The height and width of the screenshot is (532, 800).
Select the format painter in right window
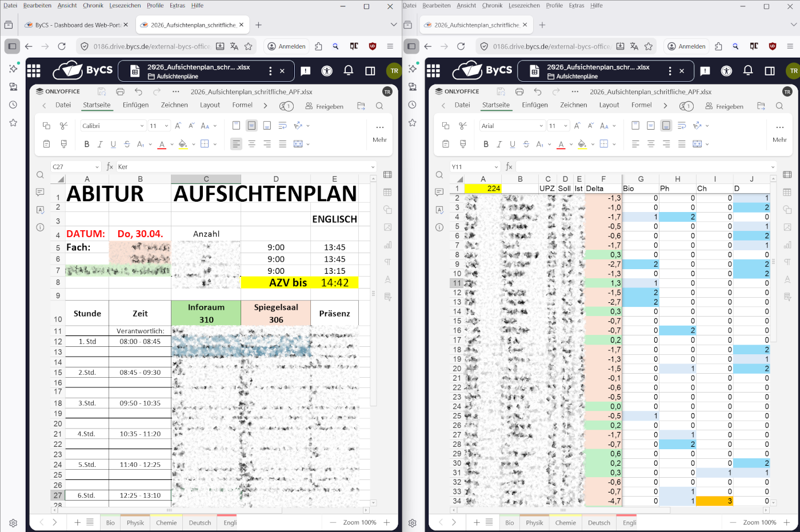(x=463, y=144)
